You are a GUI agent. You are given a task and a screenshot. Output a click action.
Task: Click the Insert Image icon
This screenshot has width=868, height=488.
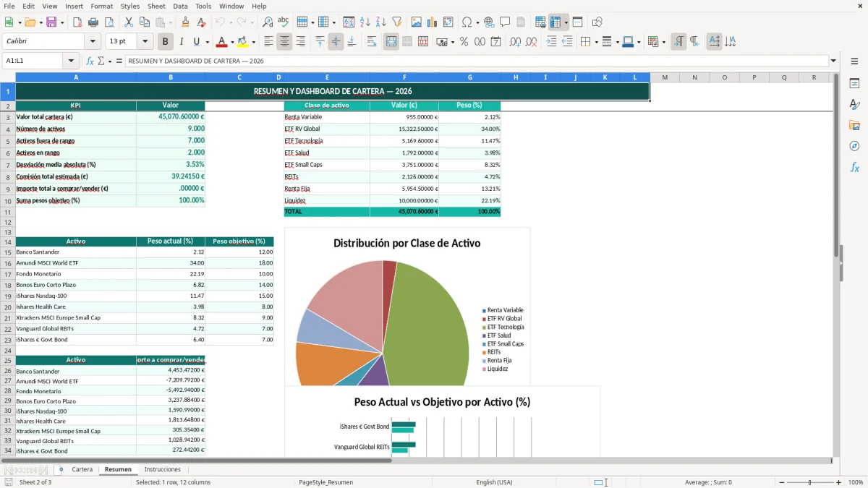[417, 22]
